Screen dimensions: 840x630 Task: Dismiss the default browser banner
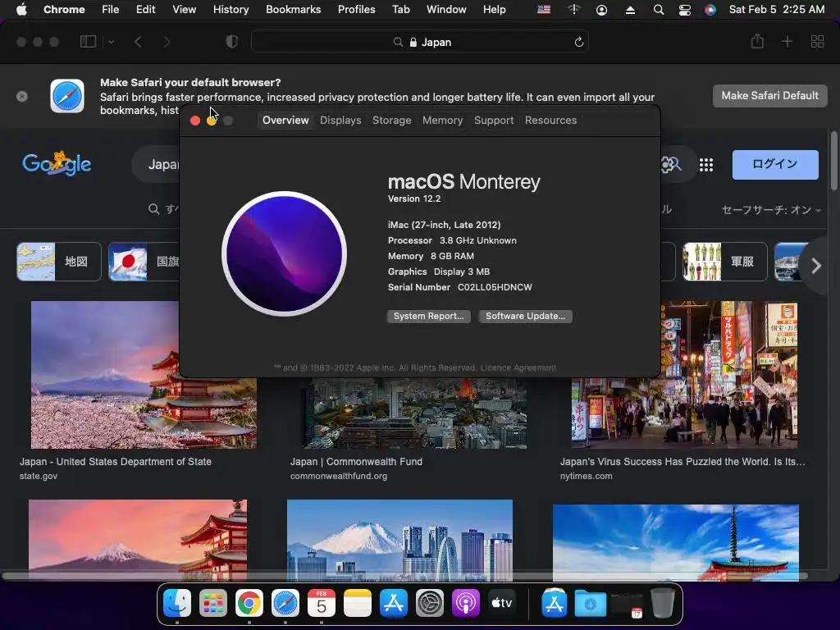pos(22,97)
